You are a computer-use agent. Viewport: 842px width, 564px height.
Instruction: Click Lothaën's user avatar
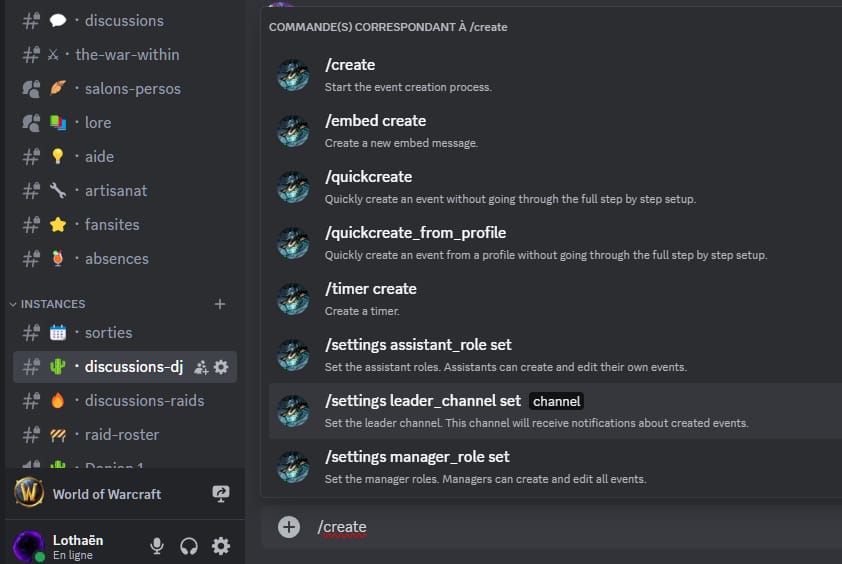pyautogui.click(x=28, y=546)
